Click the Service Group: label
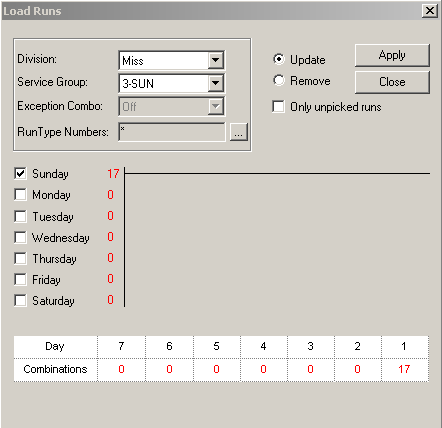Viewport: 442px width, 428px height. [x=52, y=82]
